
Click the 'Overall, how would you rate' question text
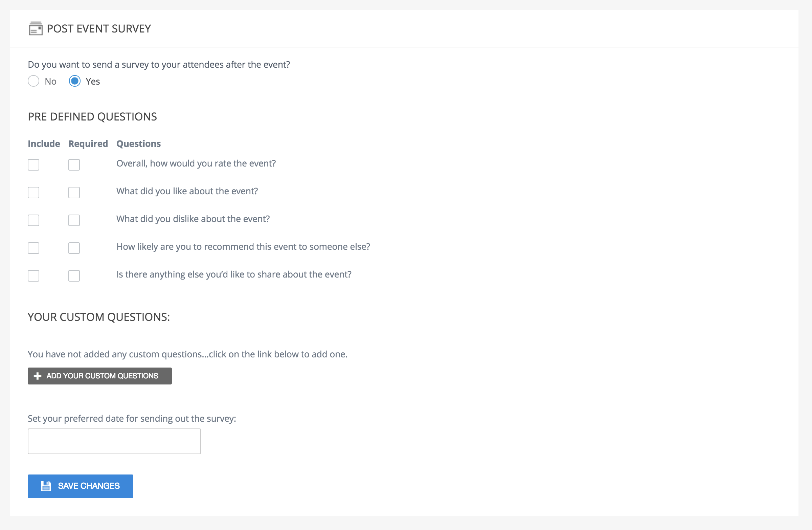(196, 163)
